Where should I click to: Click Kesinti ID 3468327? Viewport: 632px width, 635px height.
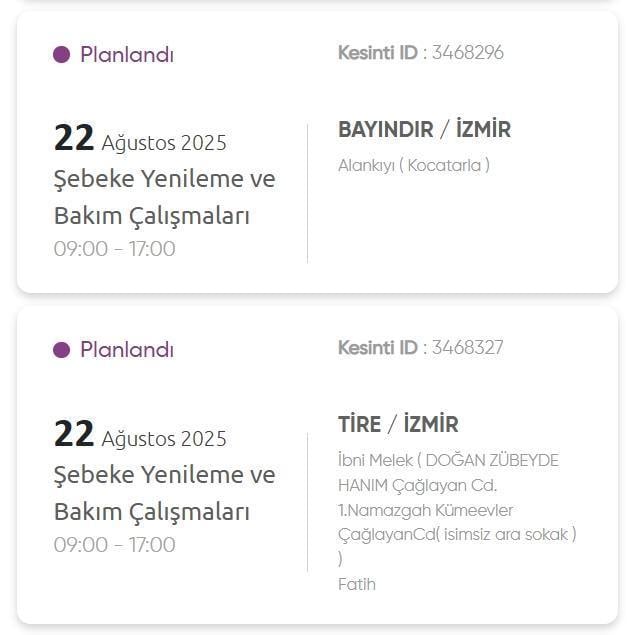(420, 348)
